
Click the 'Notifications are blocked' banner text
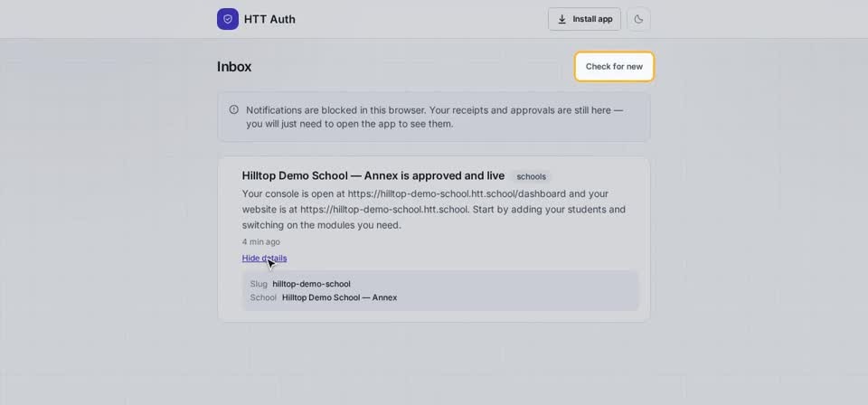(435, 117)
